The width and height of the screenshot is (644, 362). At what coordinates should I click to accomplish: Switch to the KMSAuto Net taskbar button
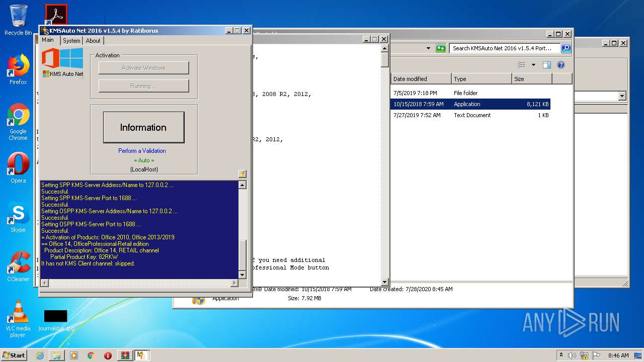[141, 355]
